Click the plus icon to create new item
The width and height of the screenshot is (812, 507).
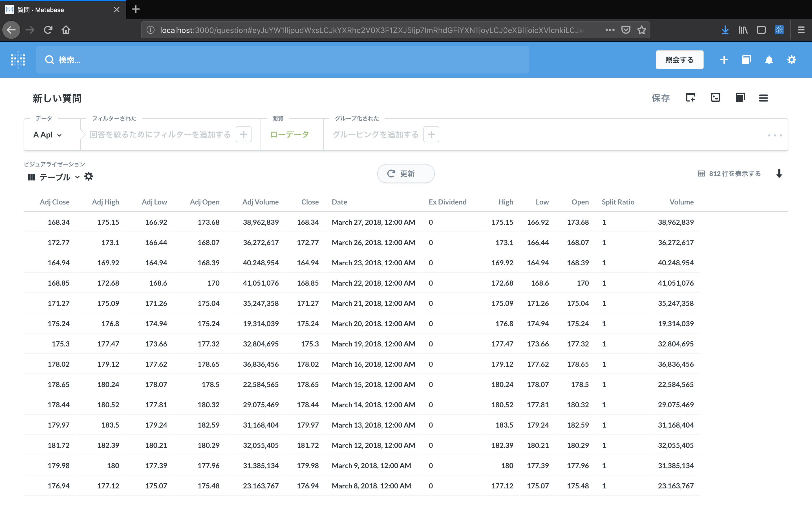point(724,60)
